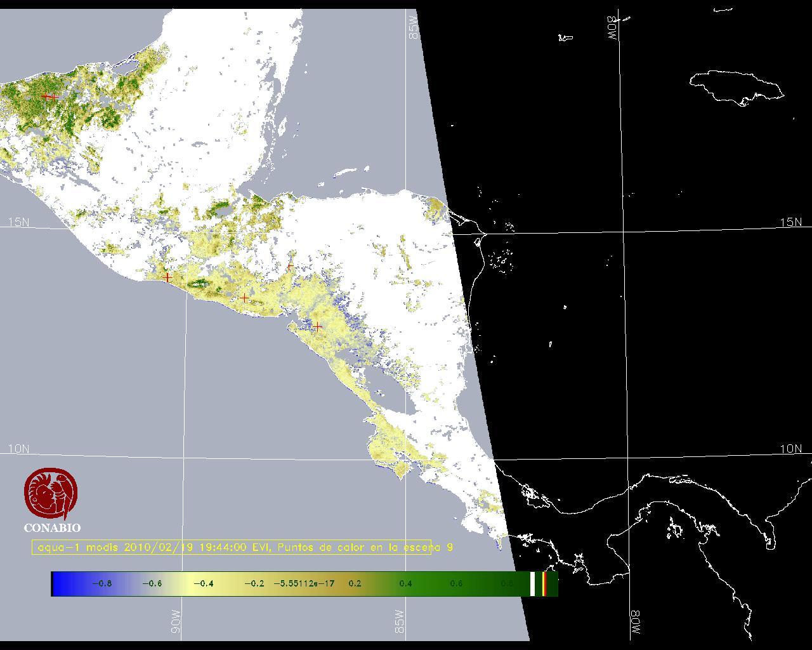The width and height of the screenshot is (812, 650).
Task: Click the 80W label at the bottom
Action: (x=635, y=623)
